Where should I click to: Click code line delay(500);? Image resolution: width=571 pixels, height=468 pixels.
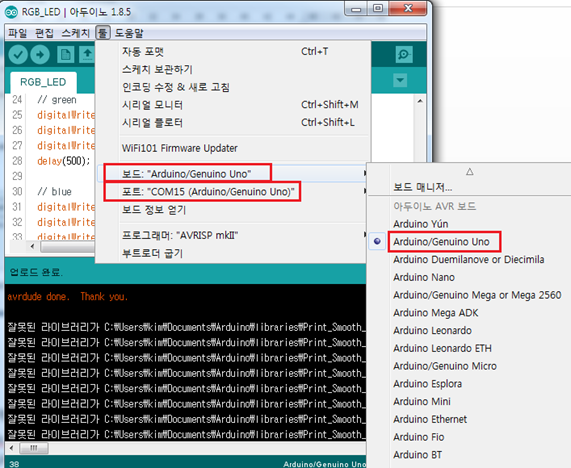[63, 161]
